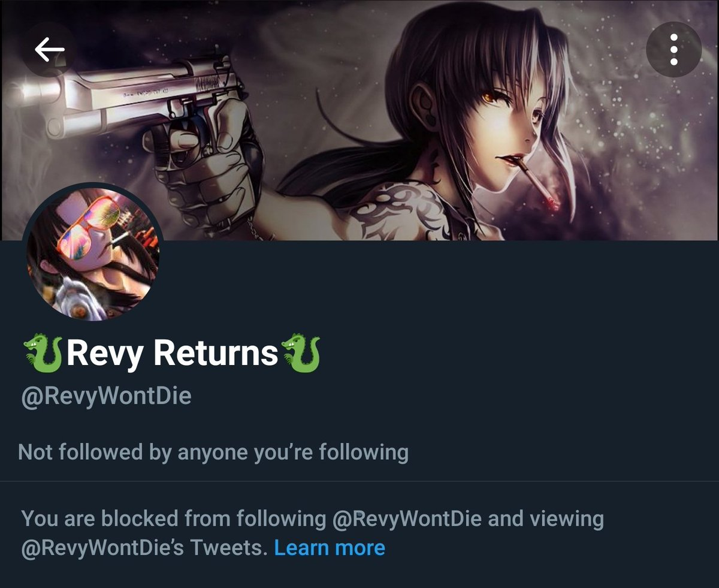Viewport: 719px width, 588px height.
Task: Click the dragon emoji before Revy Returns
Action: tap(43, 353)
